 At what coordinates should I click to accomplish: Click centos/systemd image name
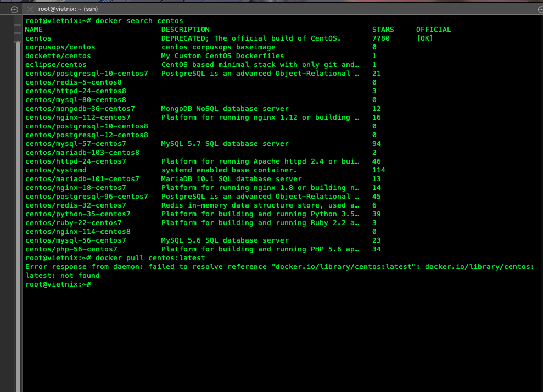(x=56, y=170)
